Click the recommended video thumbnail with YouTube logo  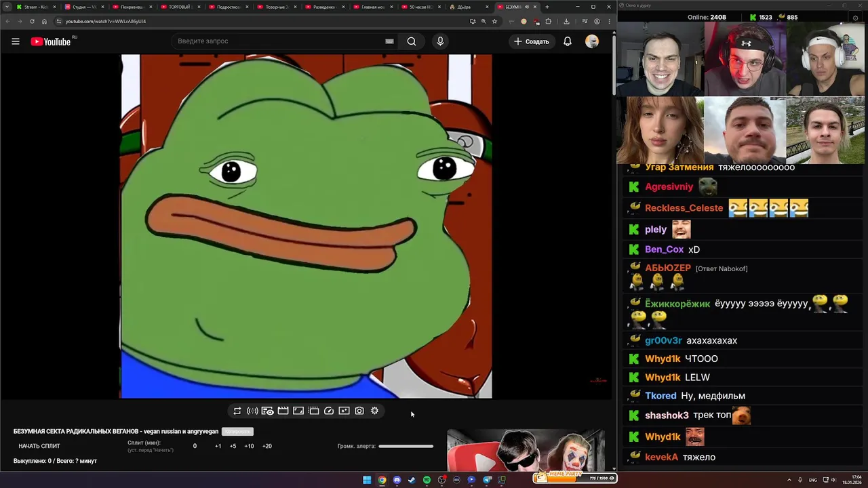[x=526, y=449]
